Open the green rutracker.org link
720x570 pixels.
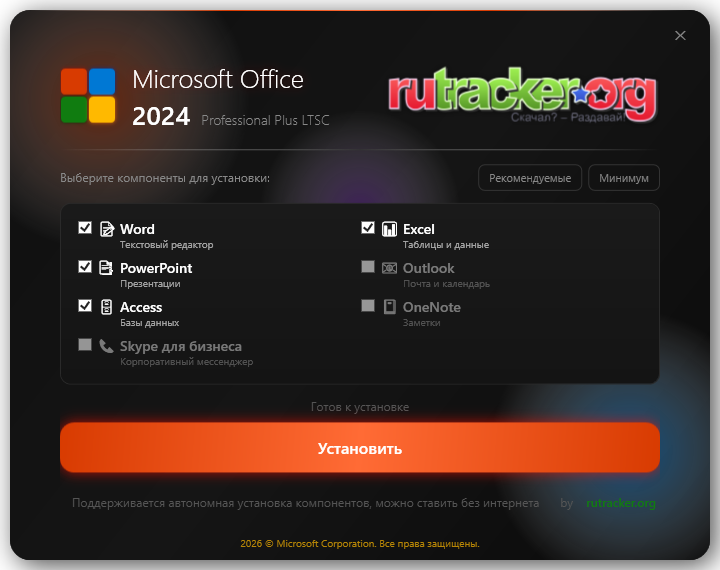pos(621,503)
